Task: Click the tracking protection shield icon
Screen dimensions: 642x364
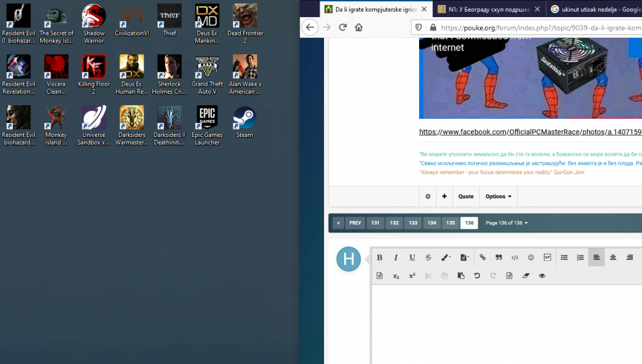Action: click(418, 27)
